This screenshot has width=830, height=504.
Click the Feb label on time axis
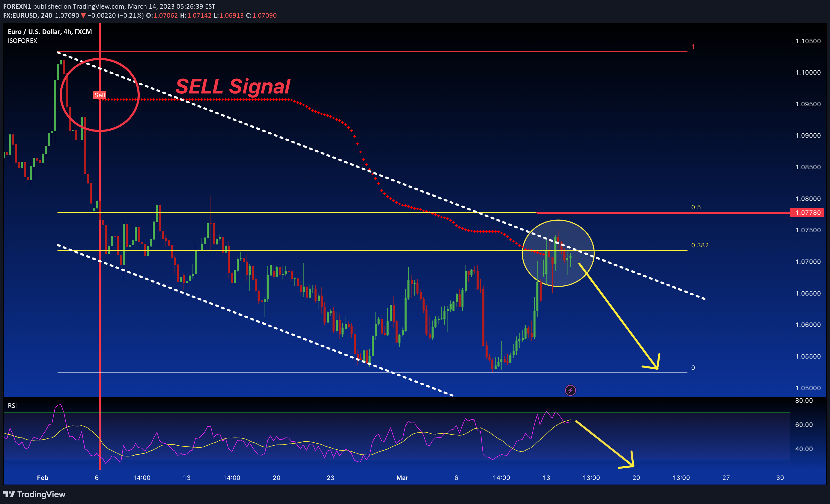(x=43, y=478)
